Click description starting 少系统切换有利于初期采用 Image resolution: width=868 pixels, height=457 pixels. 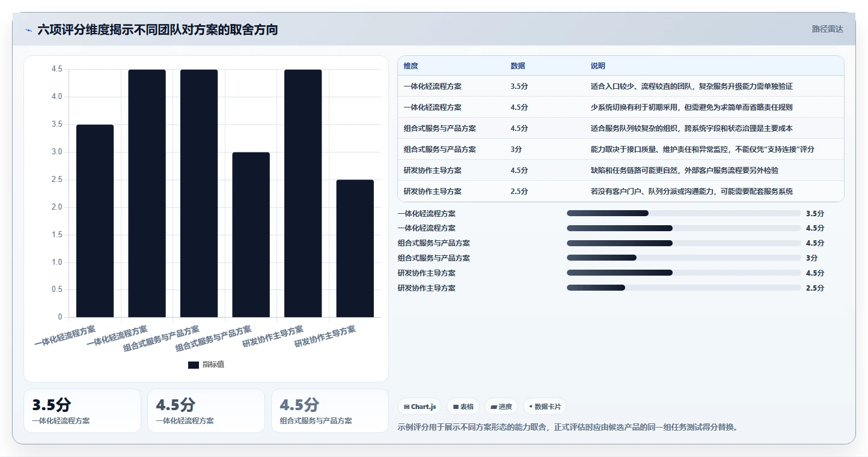[692, 107]
